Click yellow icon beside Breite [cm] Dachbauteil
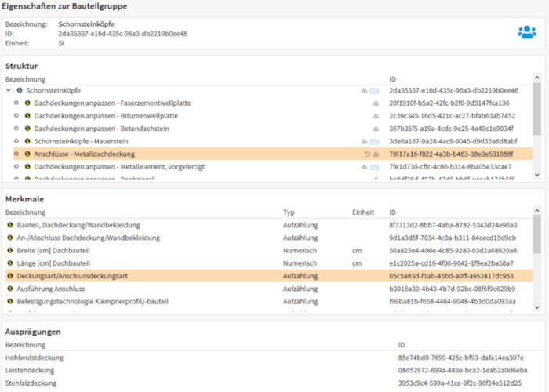 (10, 250)
